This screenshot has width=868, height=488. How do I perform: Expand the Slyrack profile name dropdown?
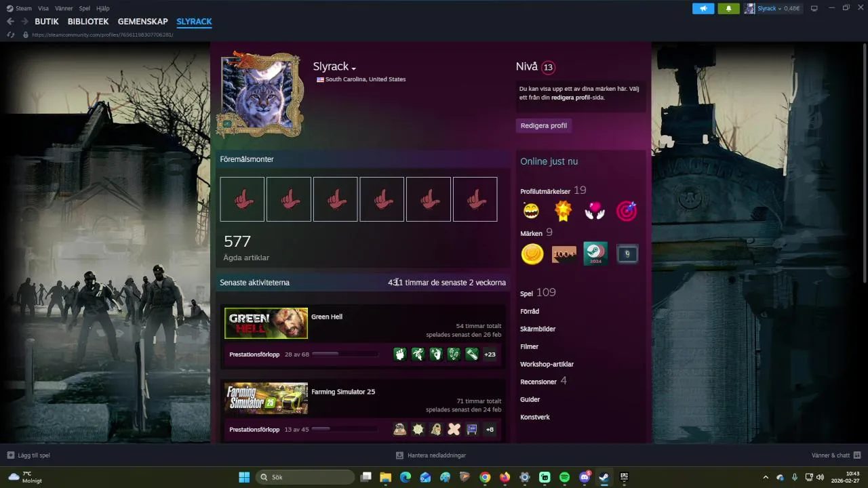353,68
